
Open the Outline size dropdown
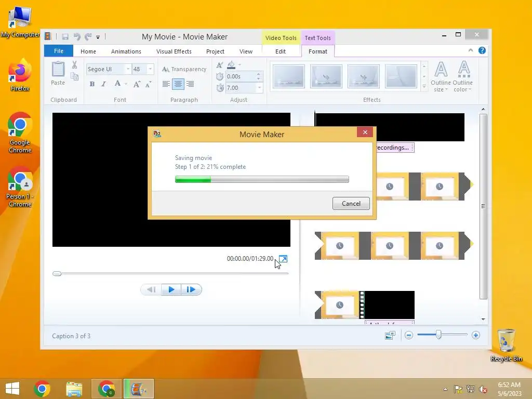point(441,76)
